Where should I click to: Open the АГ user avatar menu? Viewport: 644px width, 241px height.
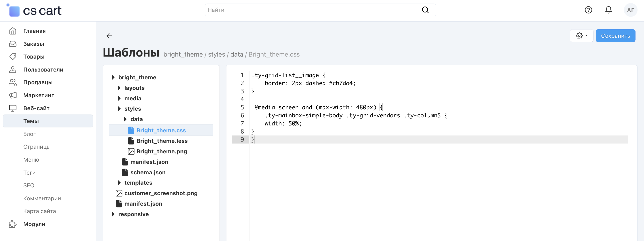click(x=630, y=10)
